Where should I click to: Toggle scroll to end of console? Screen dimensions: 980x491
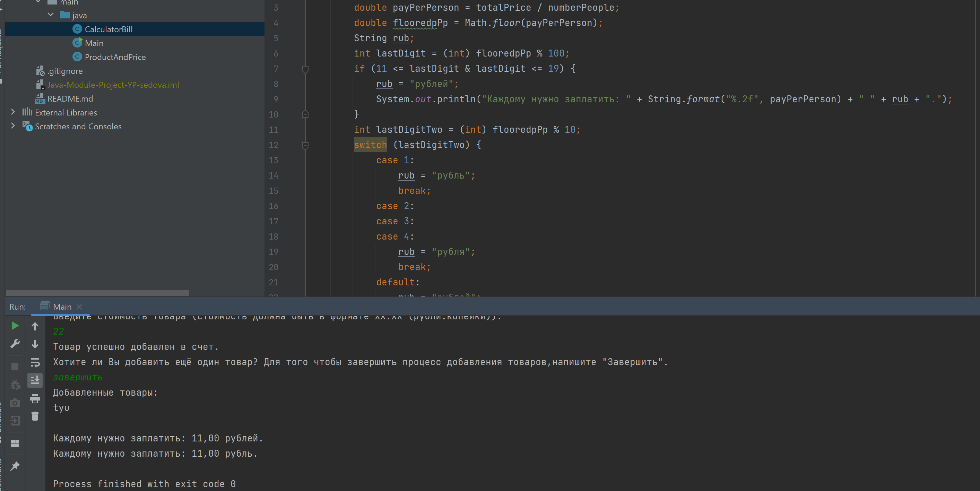click(x=35, y=380)
